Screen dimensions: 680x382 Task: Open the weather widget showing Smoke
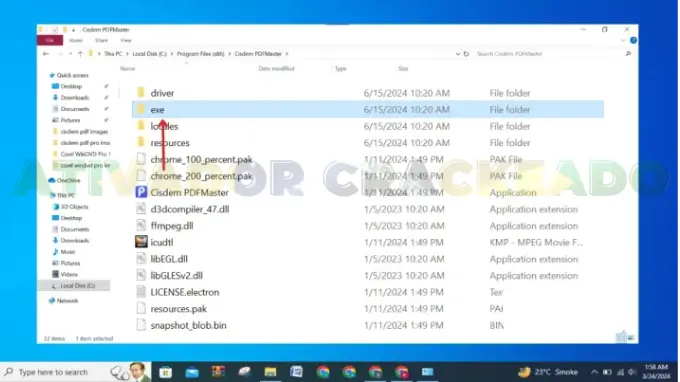point(548,372)
